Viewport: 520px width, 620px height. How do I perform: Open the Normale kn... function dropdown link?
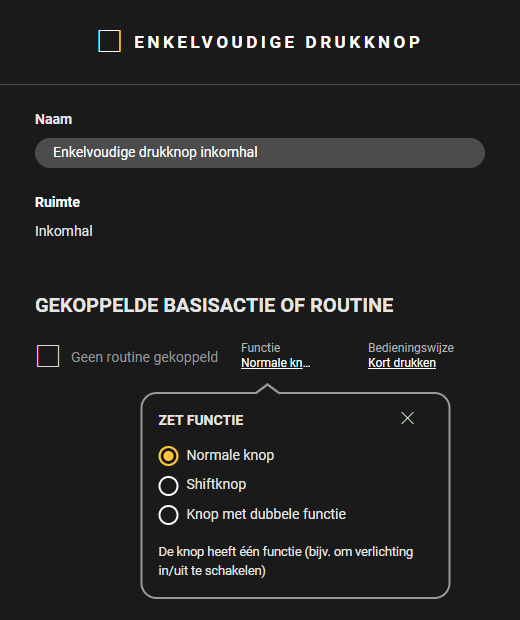(276, 363)
